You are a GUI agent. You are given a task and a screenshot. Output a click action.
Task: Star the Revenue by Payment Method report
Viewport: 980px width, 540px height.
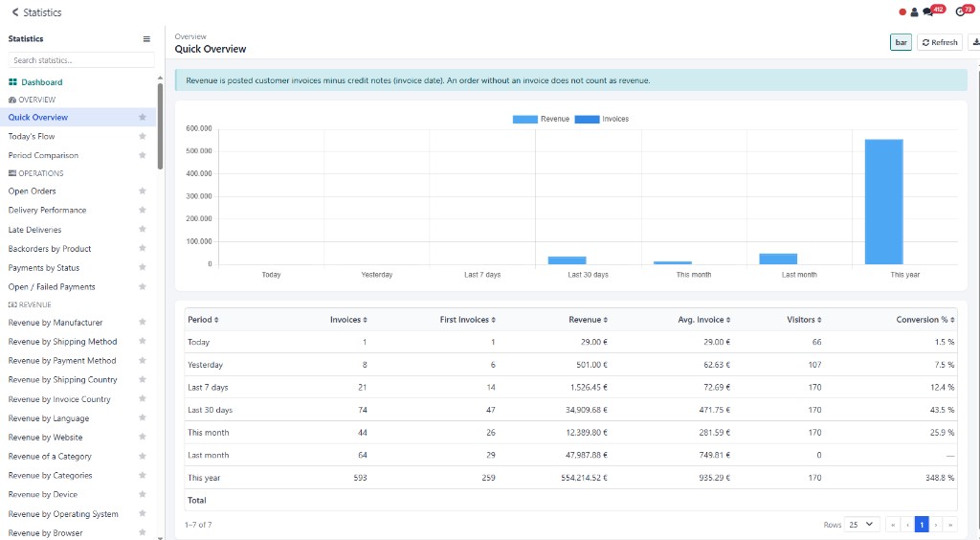(143, 360)
